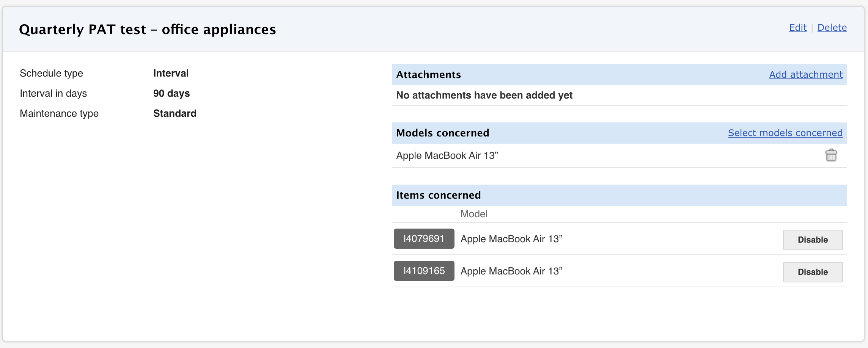Select Apple MacBook Air row under Models concerned
Image resolution: width=868 pixels, height=348 pixels.
[447, 156]
